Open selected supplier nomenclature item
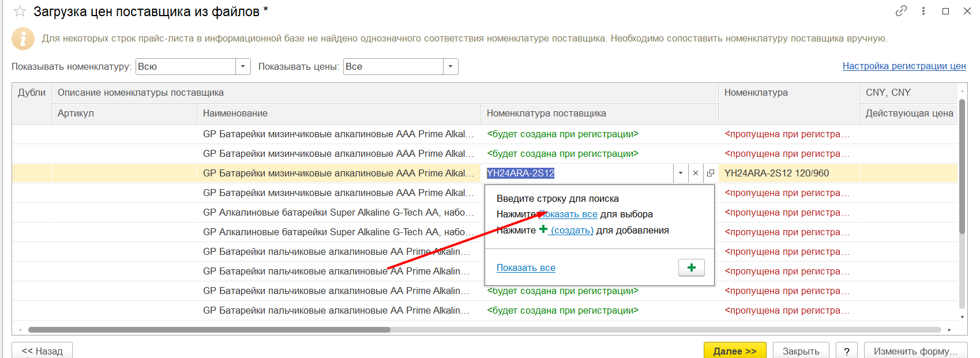The height and width of the screenshot is (358, 980). (711, 173)
